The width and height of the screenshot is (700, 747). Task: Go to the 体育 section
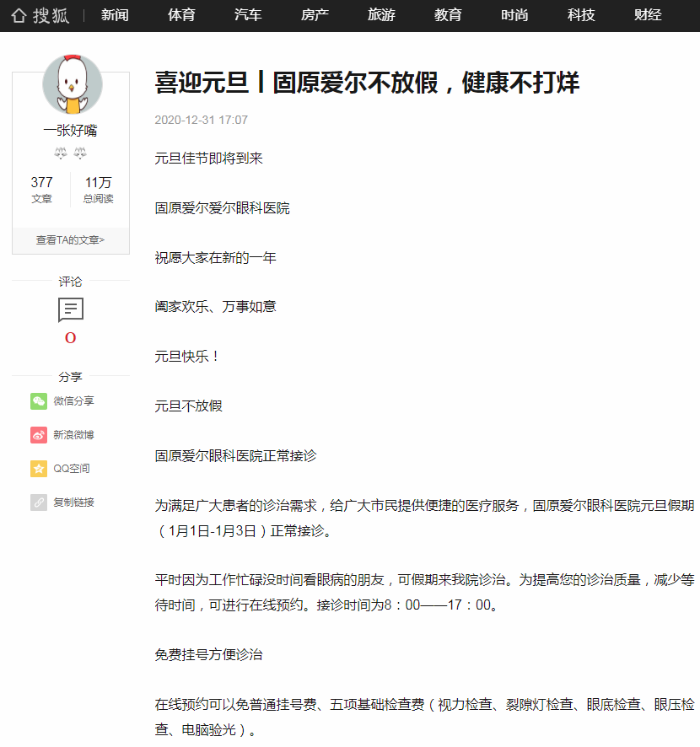181,15
